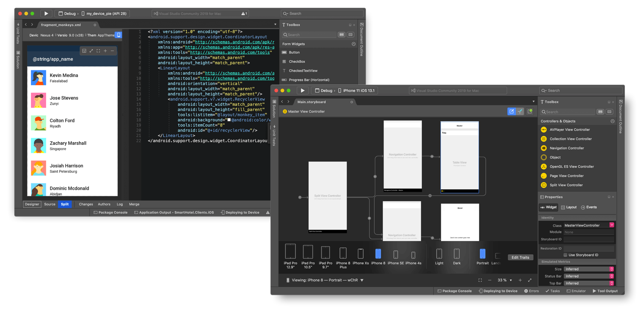Switch the iOS Toolbox to grid view
Screen dimensions: 644x322
(x=609, y=112)
